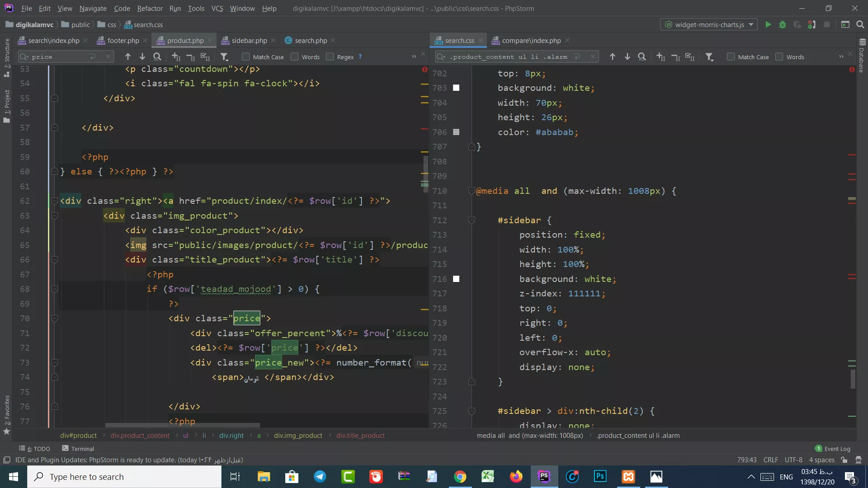This screenshot has height=488, width=868.
Task: Collapse the @media block at line 710
Action: pyautogui.click(x=472, y=191)
